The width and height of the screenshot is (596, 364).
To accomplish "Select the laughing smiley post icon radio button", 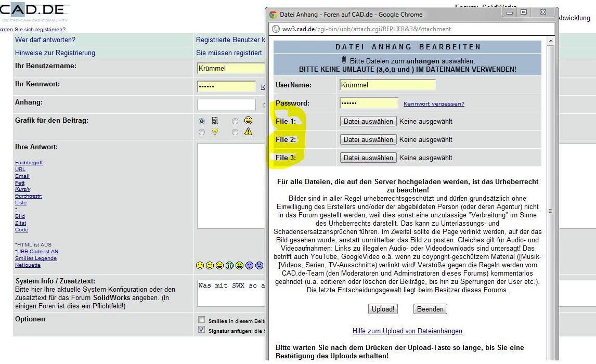I will [235, 121].
